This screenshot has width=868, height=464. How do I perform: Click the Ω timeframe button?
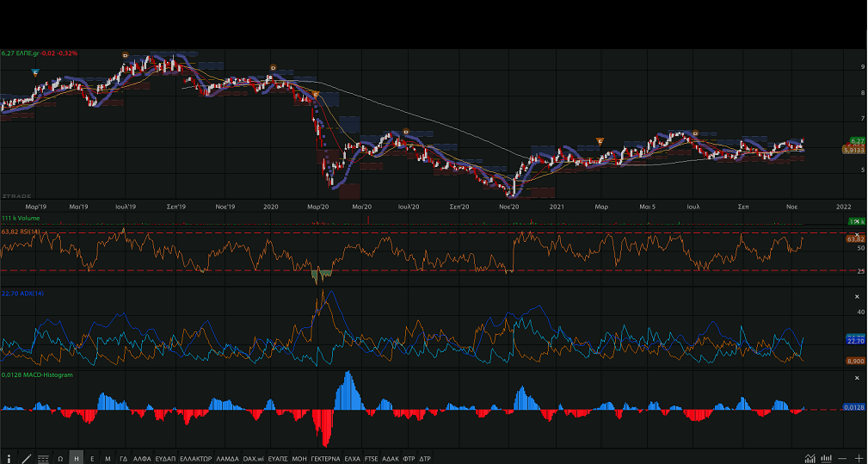click(x=60, y=458)
